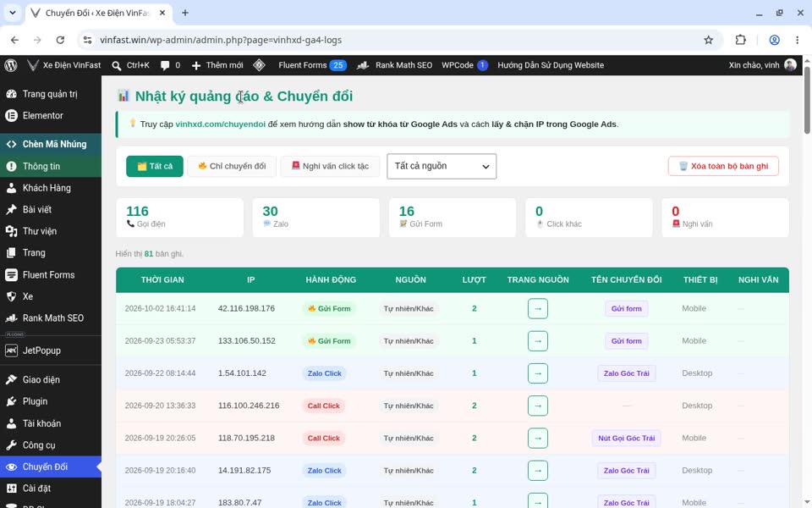The image size is (812, 508).
Task: Click the user avatar beside Xin chào
Action: click(x=790, y=65)
